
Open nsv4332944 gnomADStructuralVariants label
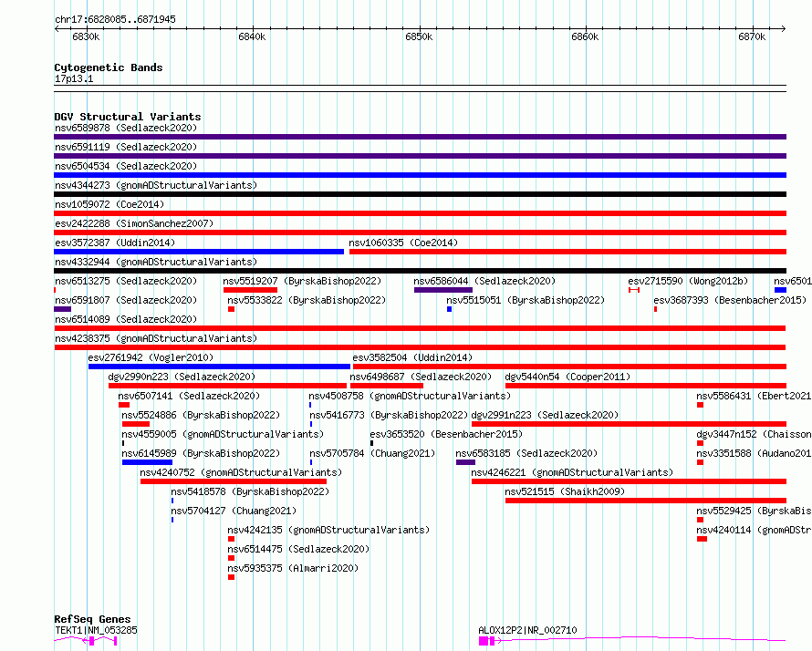click(x=156, y=262)
